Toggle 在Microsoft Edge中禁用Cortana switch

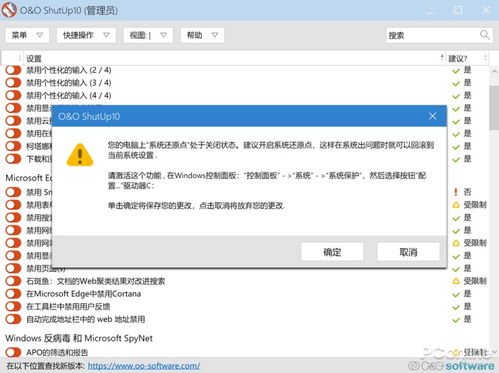pyautogui.click(x=13, y=294)
